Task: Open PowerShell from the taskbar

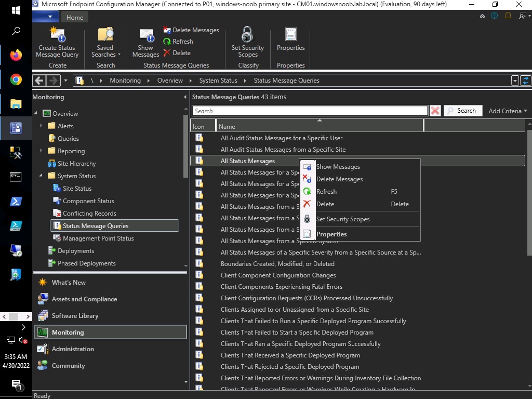Action: point(16,202)
